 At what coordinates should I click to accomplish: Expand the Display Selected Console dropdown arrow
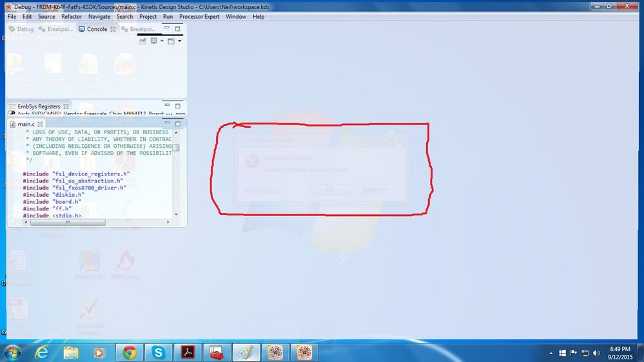[x=162, y=41]
